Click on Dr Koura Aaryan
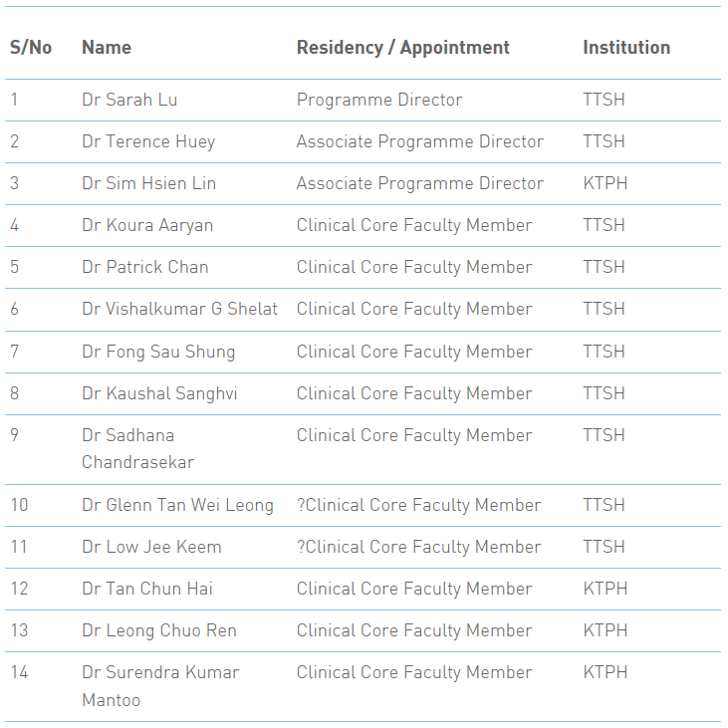This screenshot has height=728, width=728. [147, 225]
